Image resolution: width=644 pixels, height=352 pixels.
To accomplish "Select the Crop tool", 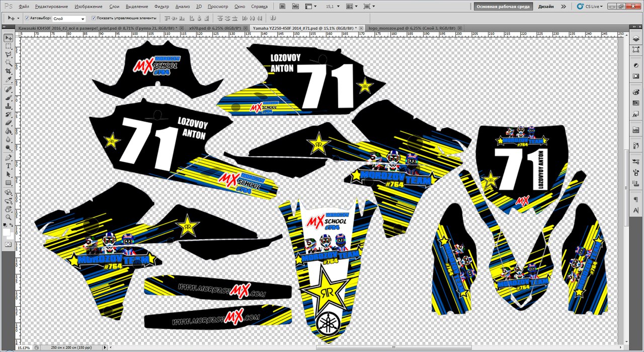I will [x=9, y=72].
